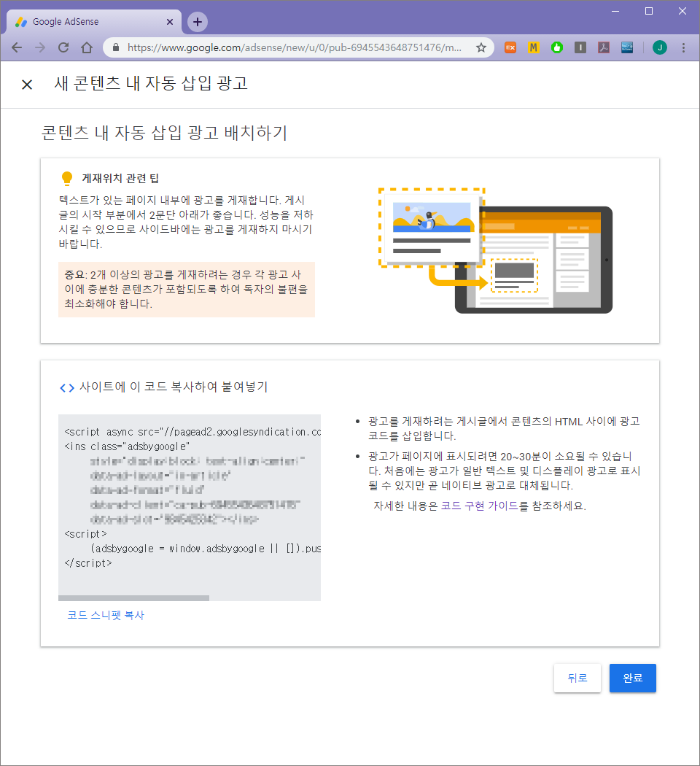
Task: Click the 뒤로 button
Action: (x=577, y=678)
